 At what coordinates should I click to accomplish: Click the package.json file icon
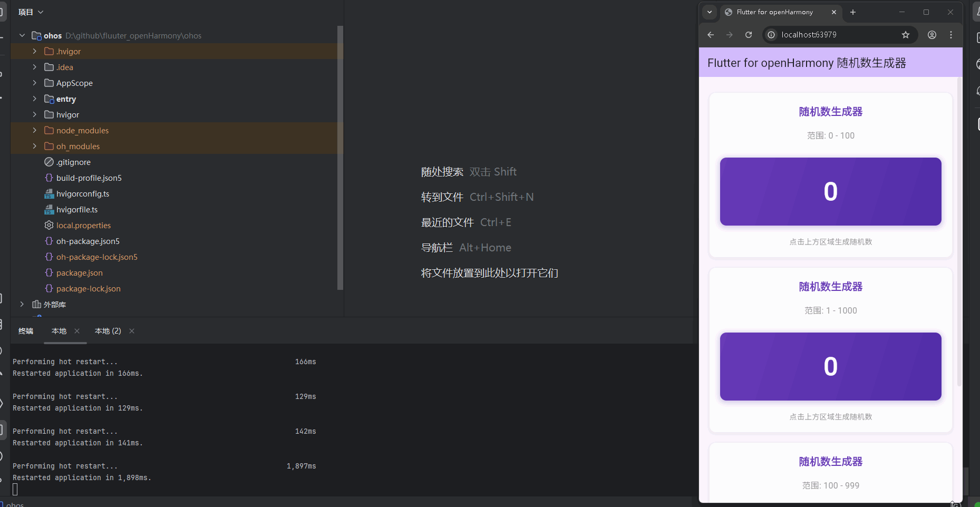tap(49, 272)
